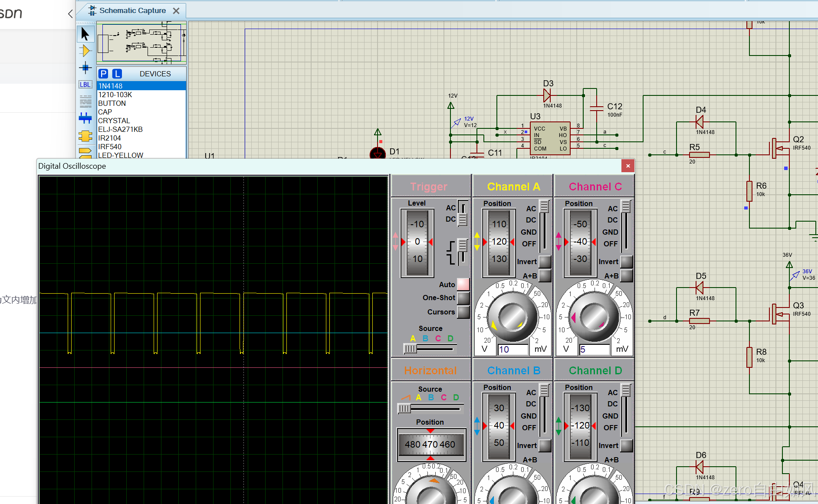
Task: Select the Selection Mode arrow tool
Action: click(x=85, y=33)
